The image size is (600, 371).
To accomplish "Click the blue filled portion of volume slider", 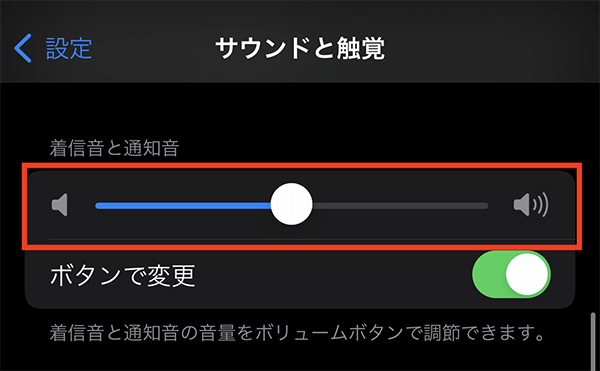I will pyautogui.click(x=183, y=206).
